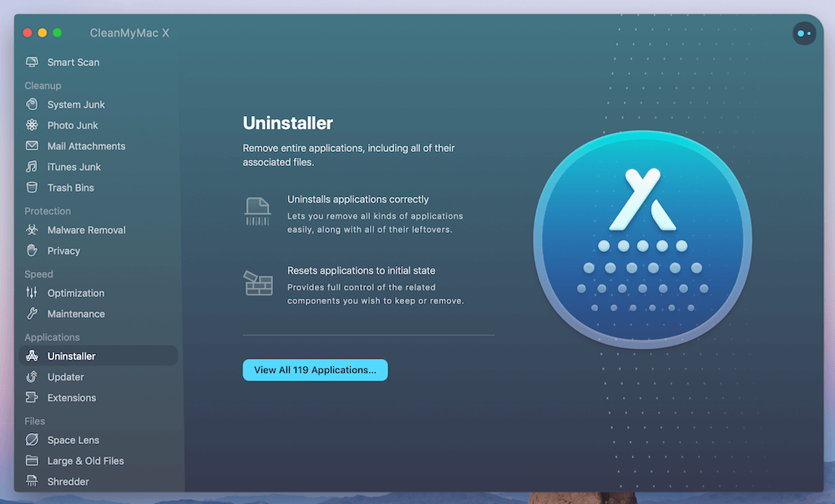Open the Privacy hand icon
835x504 pixels.
[x=32, y=250]
